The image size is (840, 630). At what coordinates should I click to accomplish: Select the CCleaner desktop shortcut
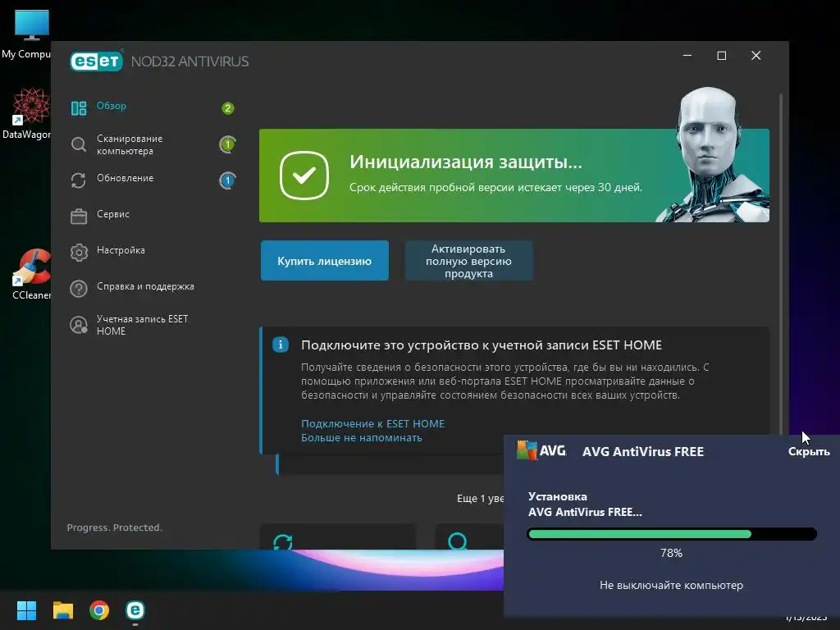point(31,274)
